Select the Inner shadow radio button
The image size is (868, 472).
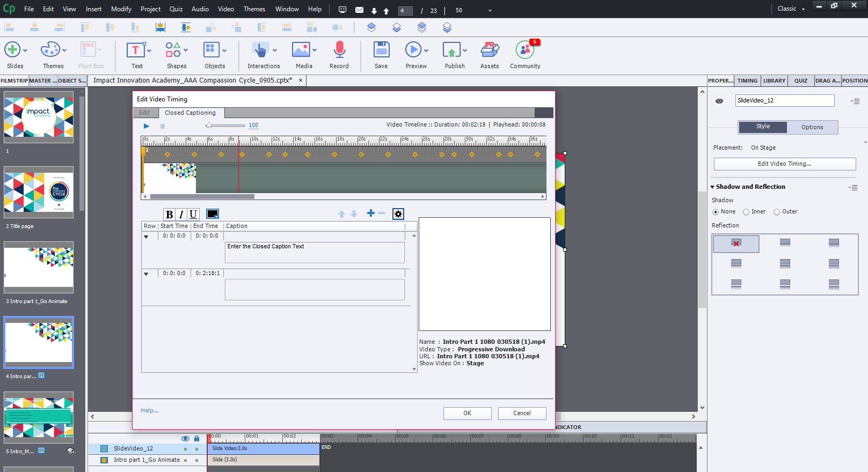(746, 212)
